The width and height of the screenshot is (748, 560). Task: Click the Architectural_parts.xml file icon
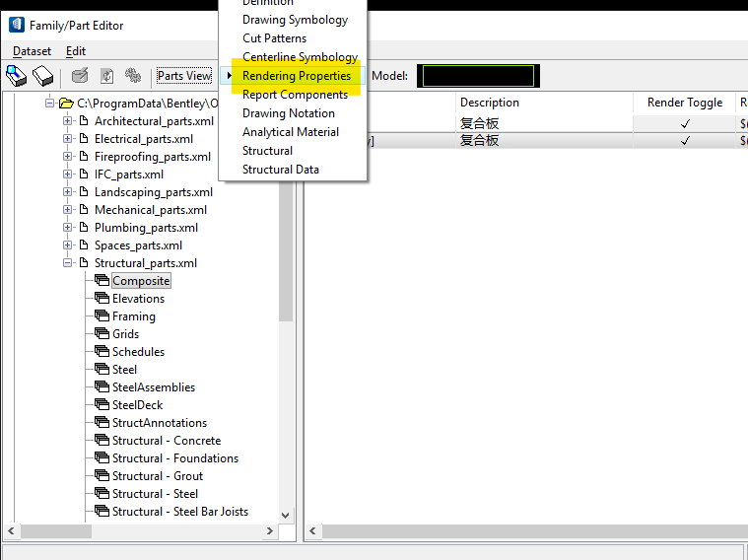tap(84, 121)
